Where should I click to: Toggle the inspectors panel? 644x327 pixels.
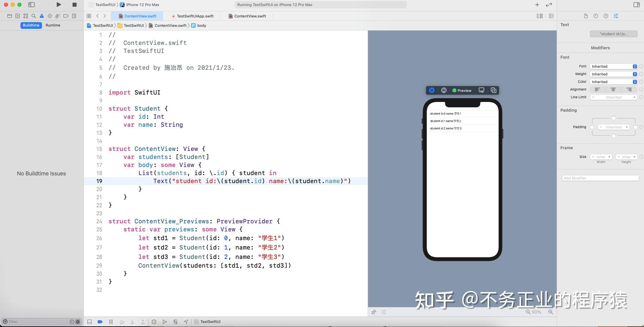(x=637, y=5)
